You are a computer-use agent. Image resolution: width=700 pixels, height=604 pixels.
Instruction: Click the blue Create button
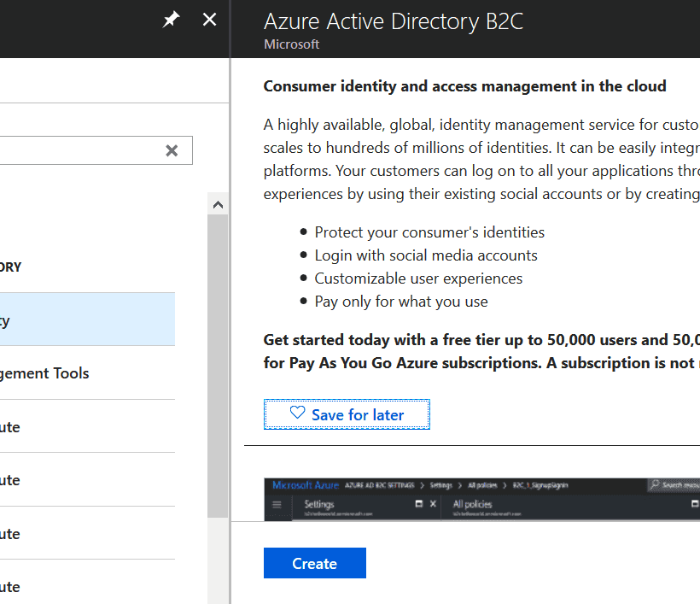coord(315,563)
